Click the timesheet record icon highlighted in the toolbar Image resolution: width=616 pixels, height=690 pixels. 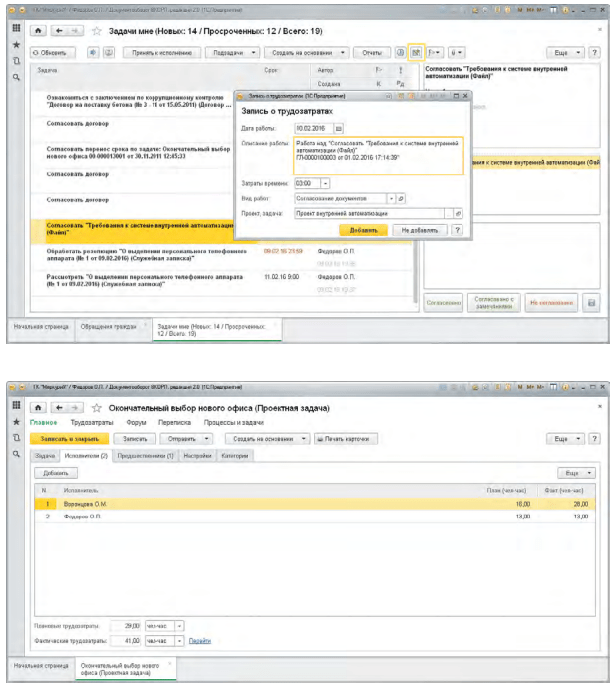(416, 53)
